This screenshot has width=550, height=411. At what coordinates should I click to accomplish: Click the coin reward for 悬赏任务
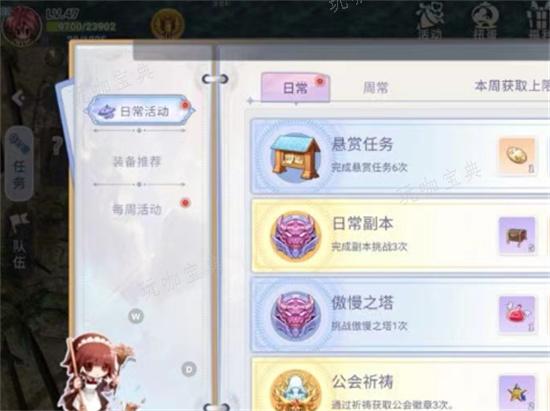[x=517, y=156]
